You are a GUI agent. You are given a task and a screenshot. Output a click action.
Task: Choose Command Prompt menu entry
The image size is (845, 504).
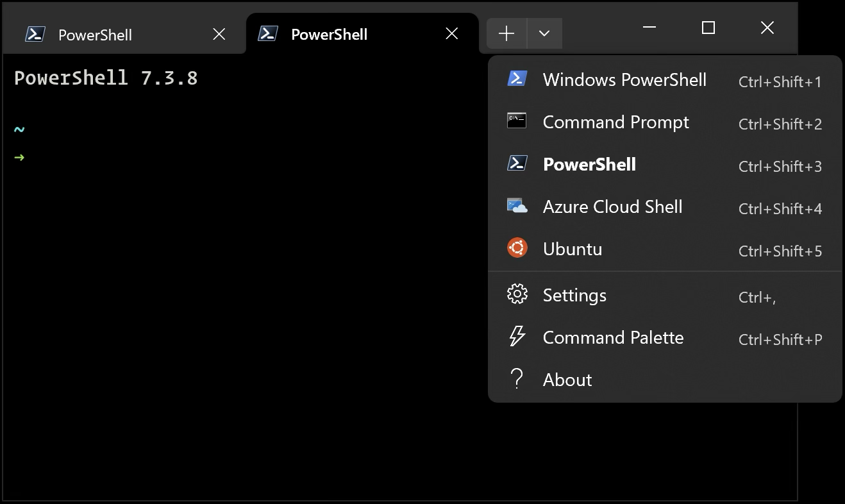pos(615,122)
